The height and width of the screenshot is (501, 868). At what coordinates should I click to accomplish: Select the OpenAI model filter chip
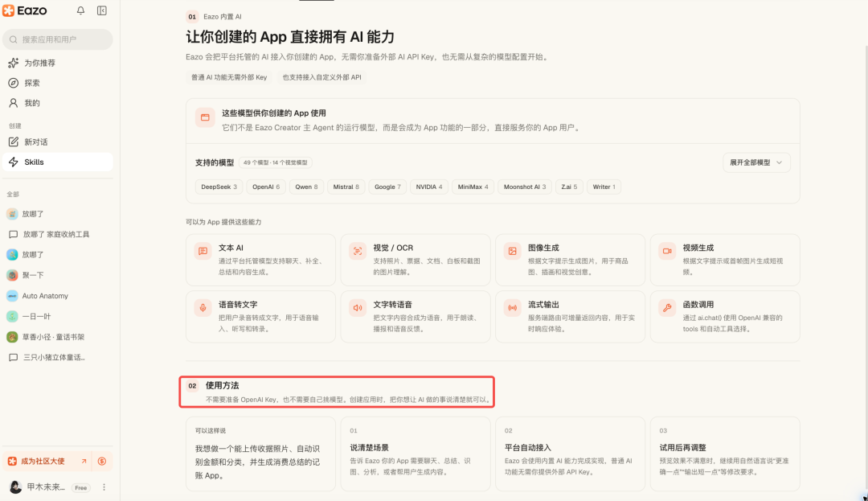click(266, 187)
